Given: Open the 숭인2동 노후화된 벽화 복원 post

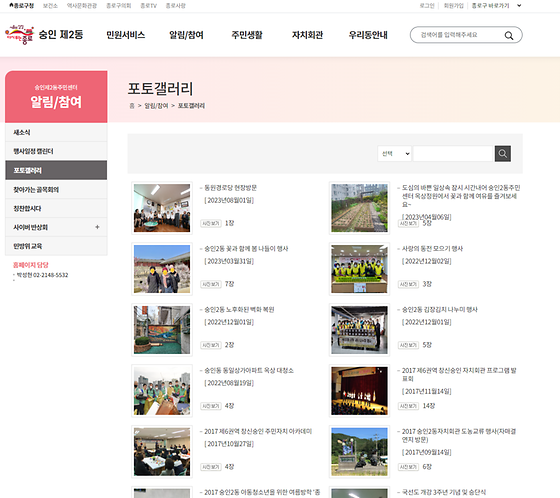Looking at the screenshot, I should coord(239,310).
